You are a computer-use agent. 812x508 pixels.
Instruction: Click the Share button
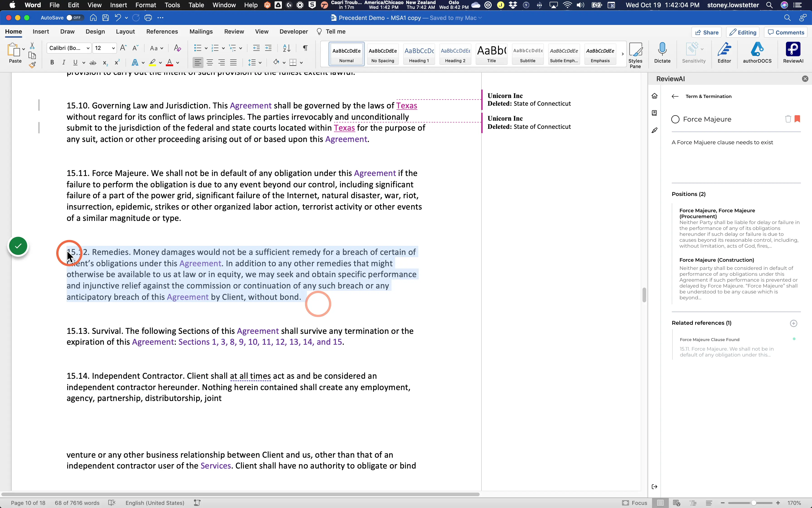pyautogui.click(x=707, y=32)
